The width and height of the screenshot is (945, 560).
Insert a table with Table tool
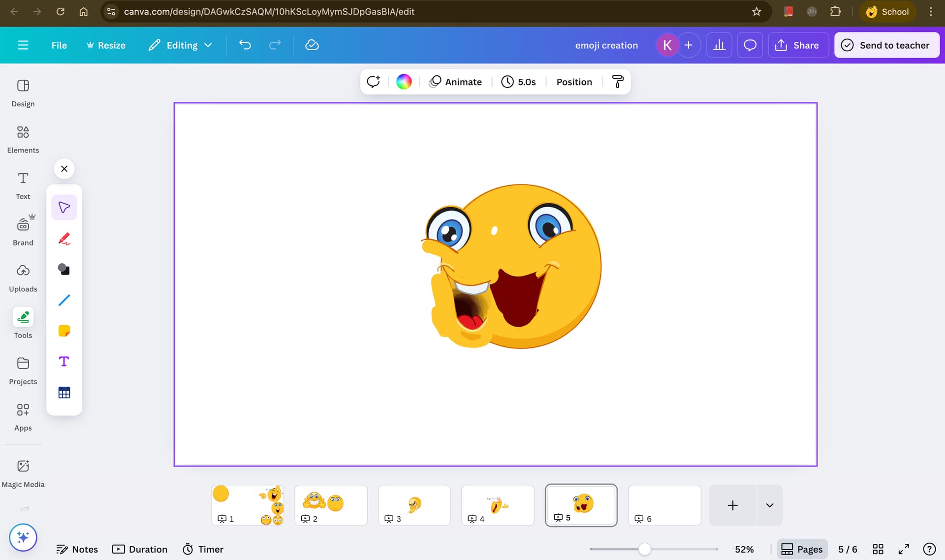point(64,393)
